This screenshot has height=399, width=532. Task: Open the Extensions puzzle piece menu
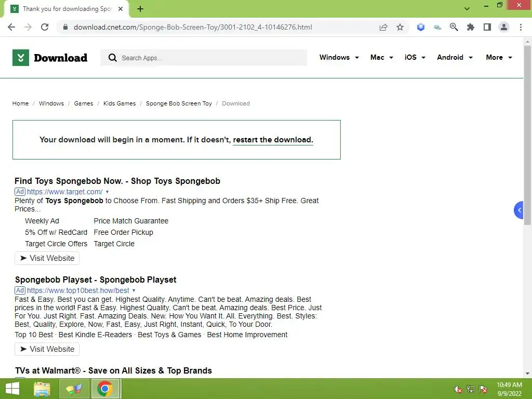tap(470, 27)
